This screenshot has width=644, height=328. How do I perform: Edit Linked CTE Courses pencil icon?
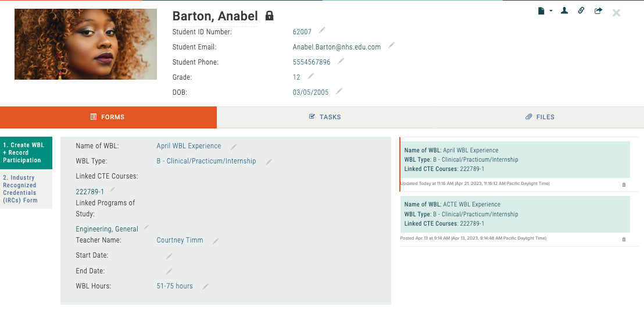tap(112, 190)
